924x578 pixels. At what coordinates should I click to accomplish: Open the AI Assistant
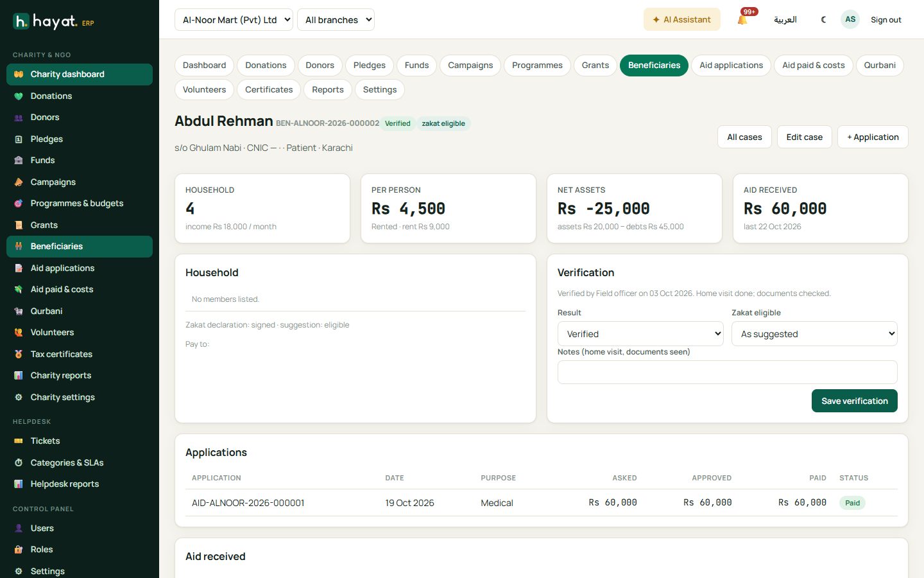coord(681,19)
